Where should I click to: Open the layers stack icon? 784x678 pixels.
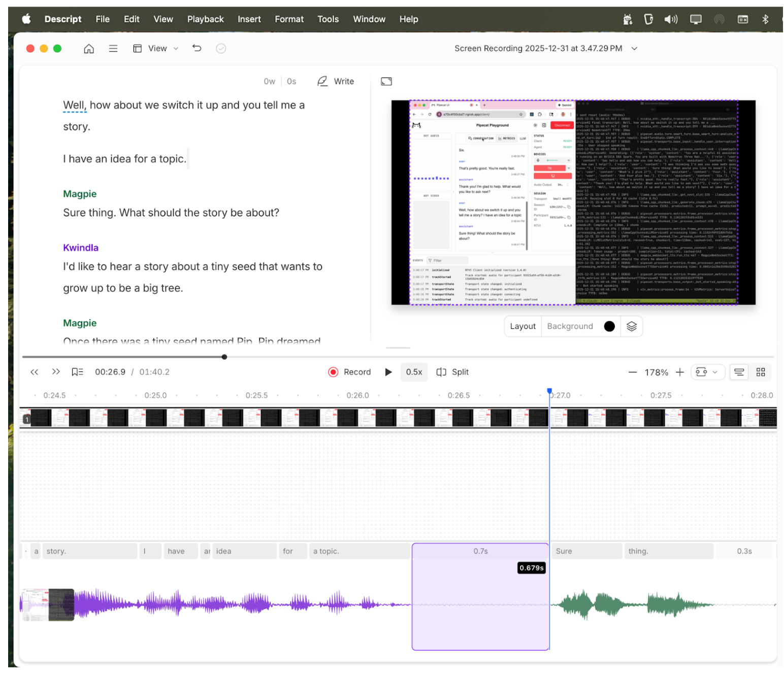[631, 326]
